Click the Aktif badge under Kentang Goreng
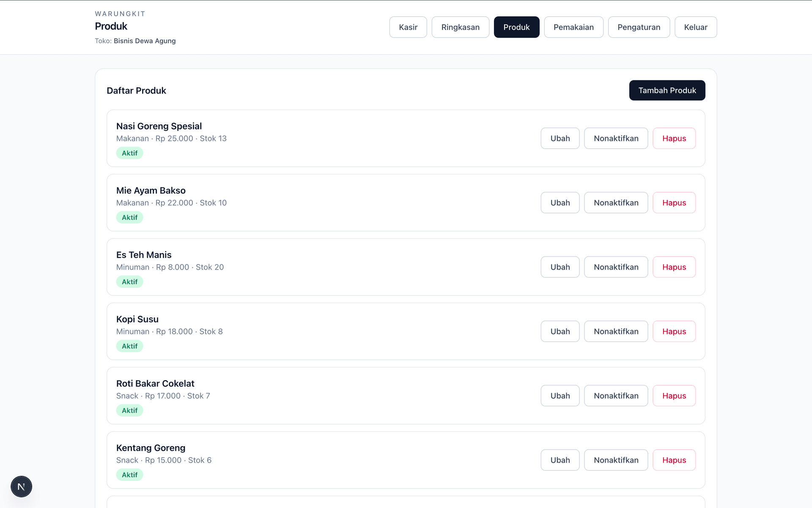812x508 pixels. [129, 475]
